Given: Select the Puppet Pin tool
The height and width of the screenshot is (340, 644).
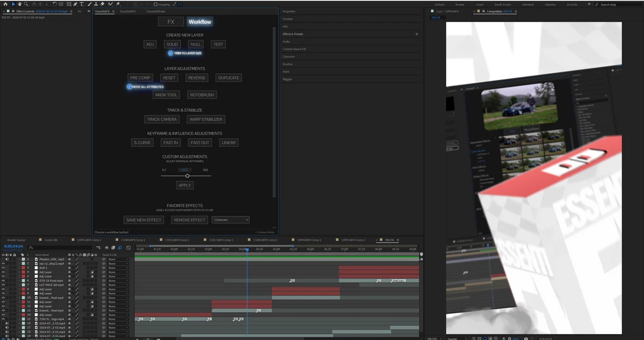Looking at the screenshot, I should (117, 4).
